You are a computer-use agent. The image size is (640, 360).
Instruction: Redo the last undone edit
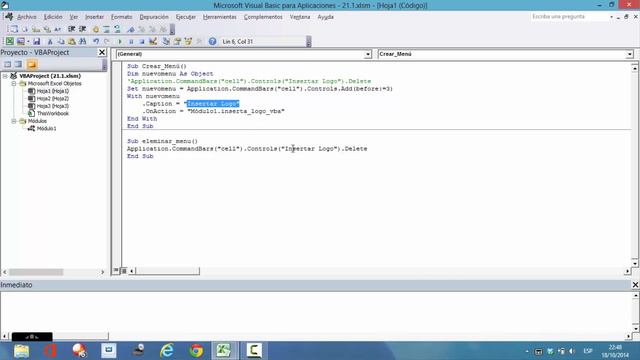pyautogui.click(x=107, y=41)
